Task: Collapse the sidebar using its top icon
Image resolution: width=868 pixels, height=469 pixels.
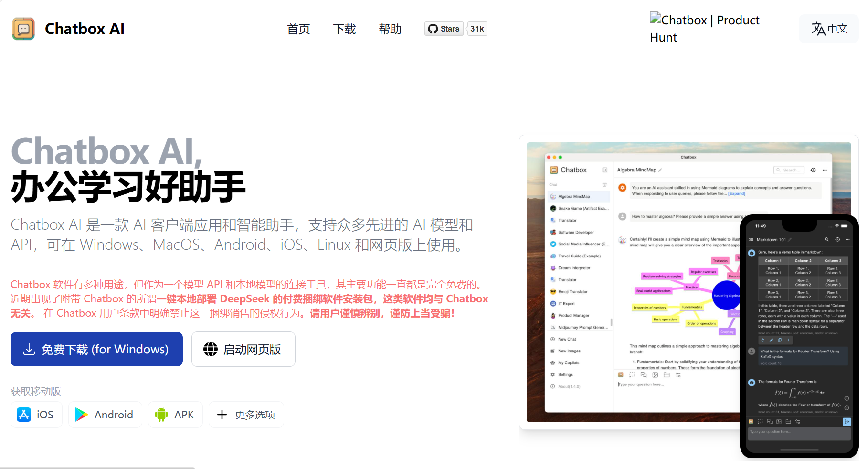Action: (605, 170)
